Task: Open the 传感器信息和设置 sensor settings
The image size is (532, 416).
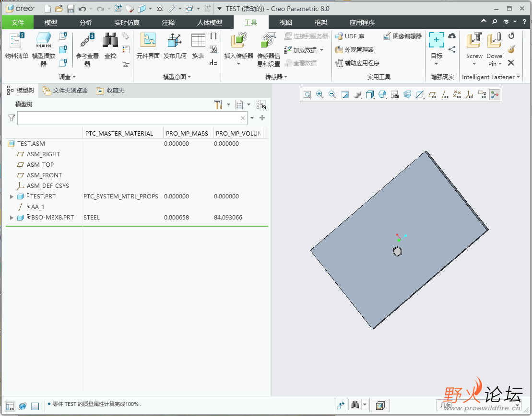Action: pos(268,49)
